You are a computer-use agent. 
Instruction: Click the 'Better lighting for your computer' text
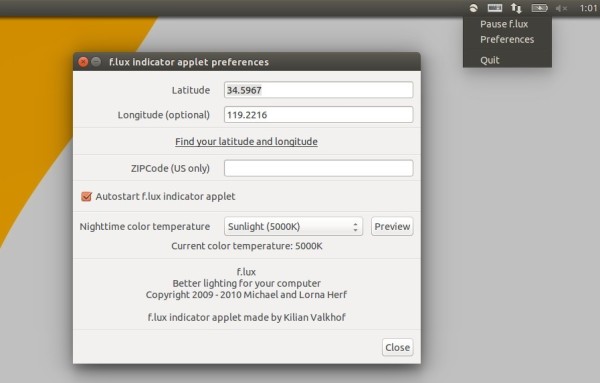coord(246,284)
